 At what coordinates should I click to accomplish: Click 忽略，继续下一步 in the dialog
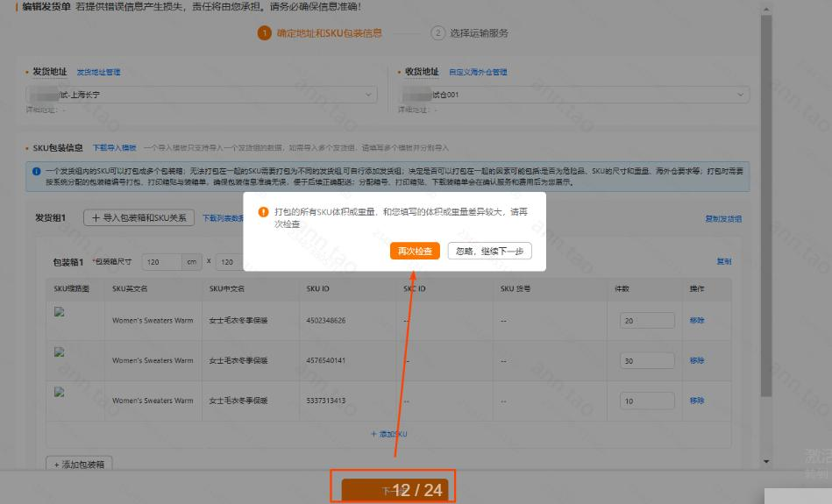tap(489, 251)
